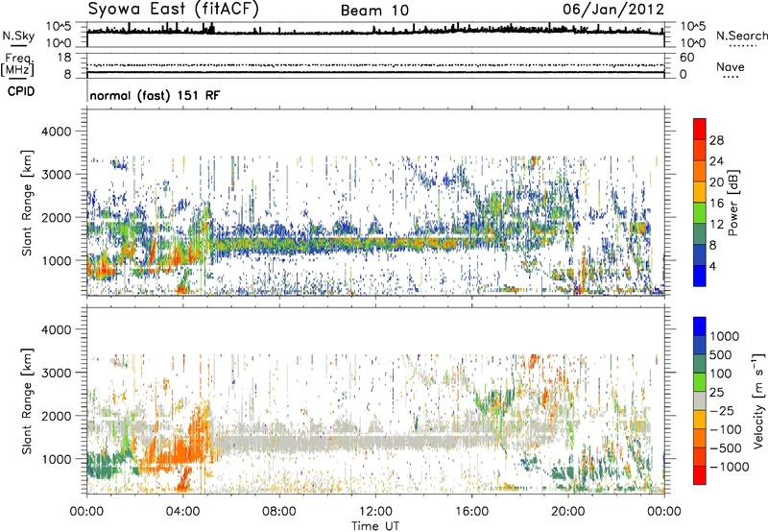Click the Velocity colorbar segment between 100 and 500
768x532 pixels.
(700, 364)
